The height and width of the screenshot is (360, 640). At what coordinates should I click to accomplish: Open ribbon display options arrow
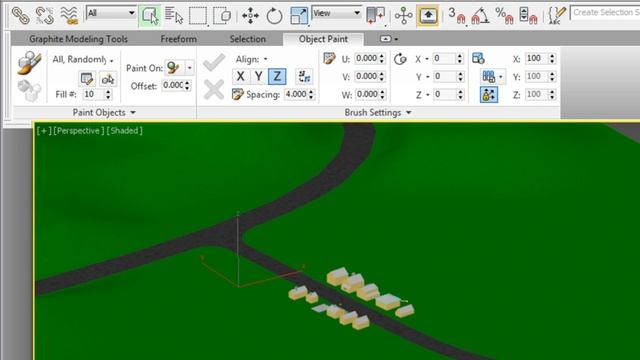pos(396,39)
